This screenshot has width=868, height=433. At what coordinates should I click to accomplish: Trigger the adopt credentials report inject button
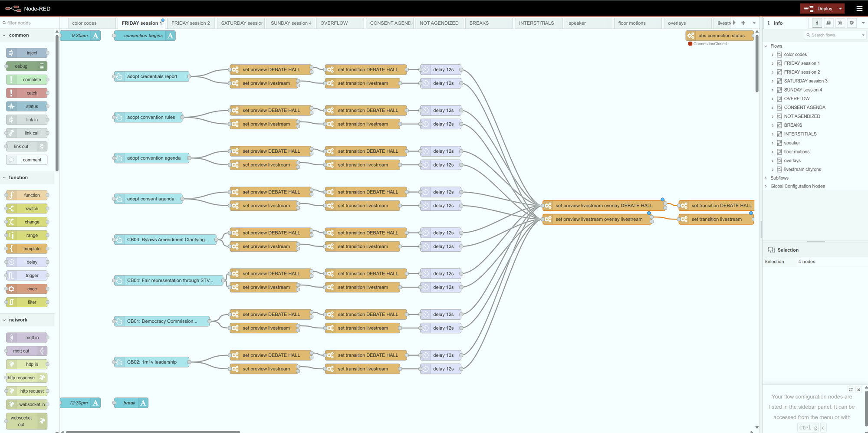point(118,76)
